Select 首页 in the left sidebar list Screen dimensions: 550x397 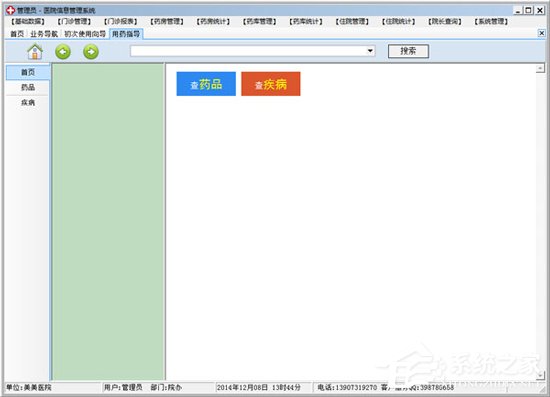pyautogui.click(x=28, y=72)
